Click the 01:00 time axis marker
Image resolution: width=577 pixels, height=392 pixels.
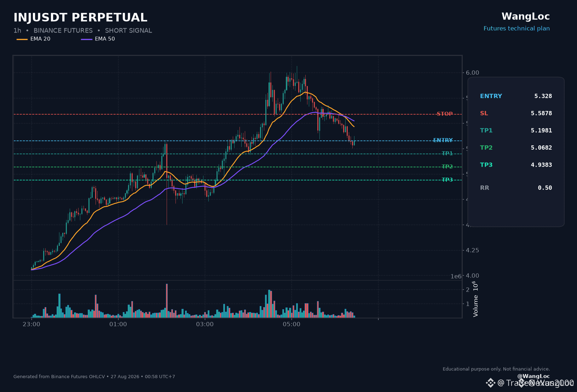pos(118,324)
